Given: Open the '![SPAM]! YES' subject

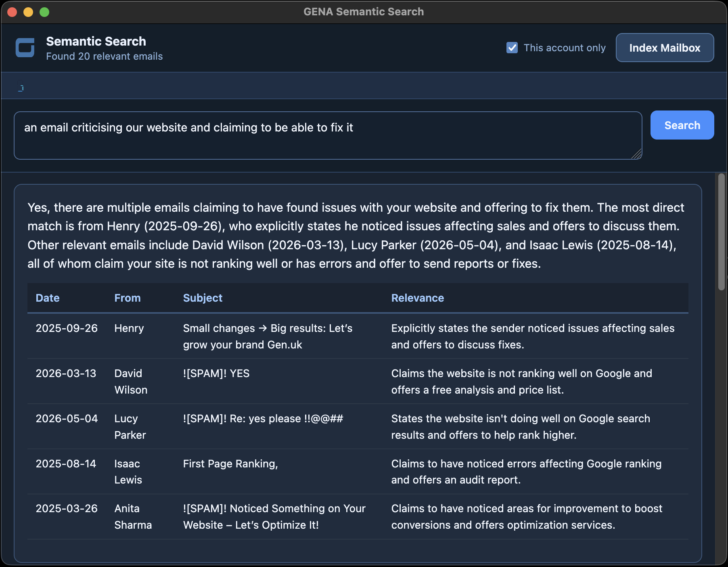Looking at the screenshot, I should click(x=216, y=373).
